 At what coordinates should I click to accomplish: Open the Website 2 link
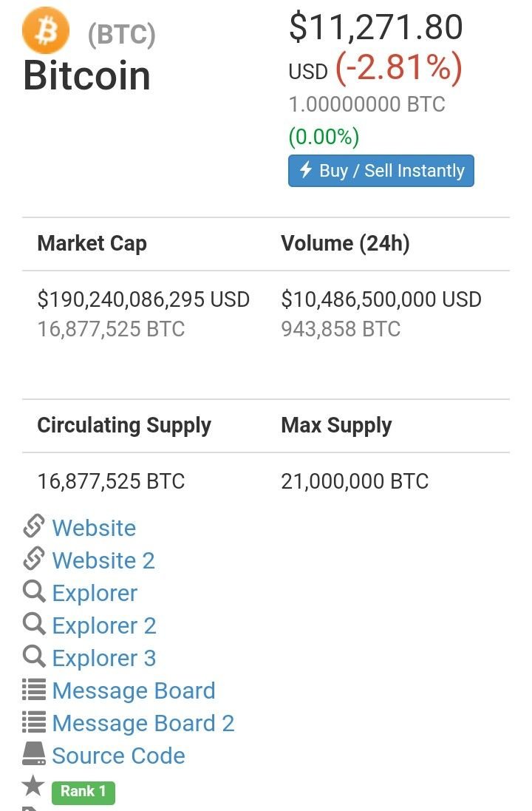coord(103,560)
